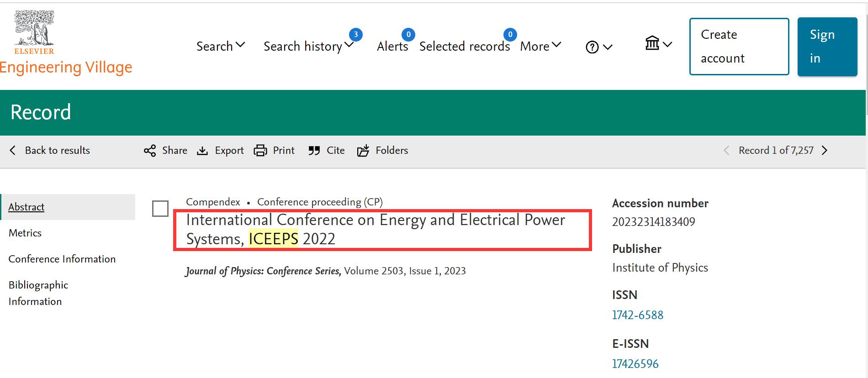This screenshot has width=868, height=378.
Task: Click the Alerts count badge
Action: click(408, 35)
